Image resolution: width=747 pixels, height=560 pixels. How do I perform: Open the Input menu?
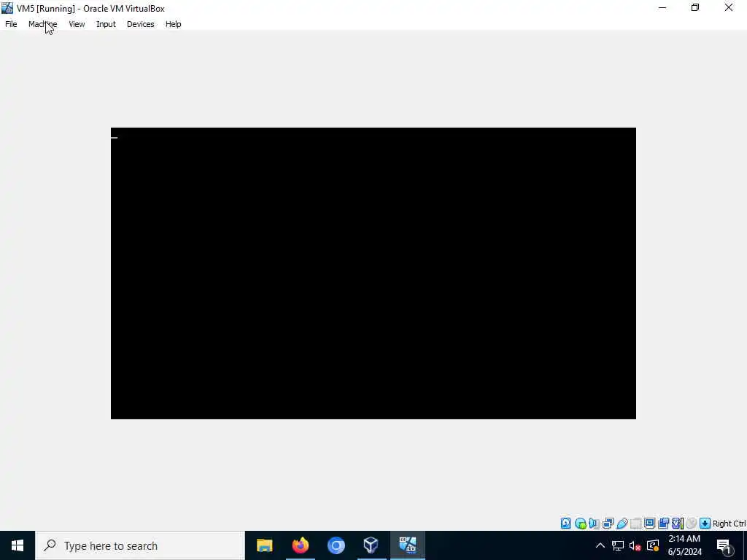coord(106,24)
